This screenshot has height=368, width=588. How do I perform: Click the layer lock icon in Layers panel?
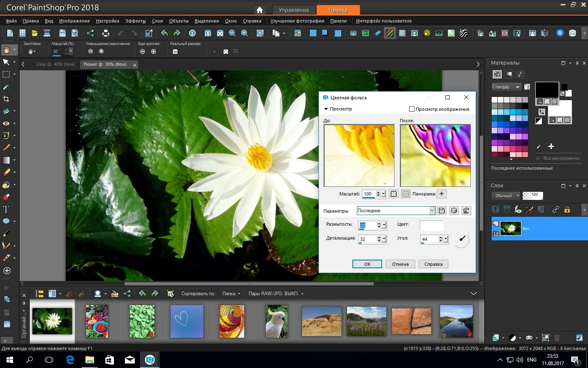(567, 210)
